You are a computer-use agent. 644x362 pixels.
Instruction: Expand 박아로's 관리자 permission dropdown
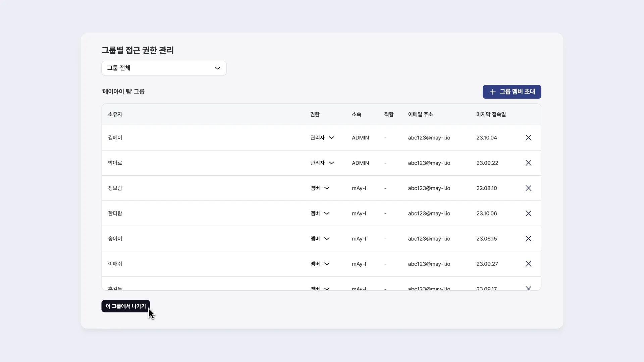point(322,163)
